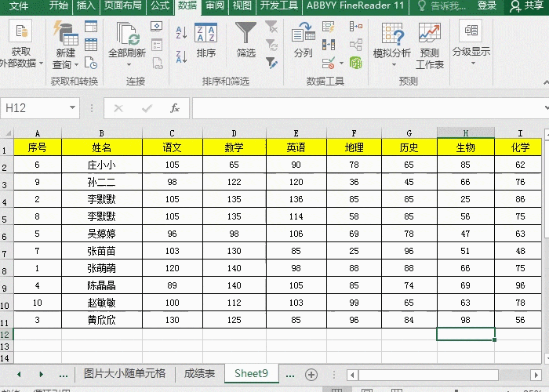Open the Sort (排序) dialog icon
Image resolution: width=549 pixels, height=392 pixels.
(x=206, y=34)
